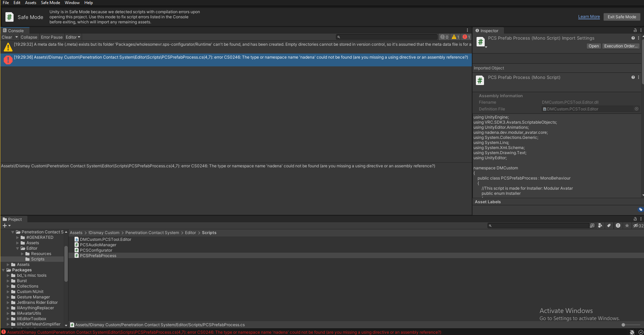Image resolution: width=644 pixels, height=335 pixels.
Task: Click the Console search field
Action: coord(387,37)
